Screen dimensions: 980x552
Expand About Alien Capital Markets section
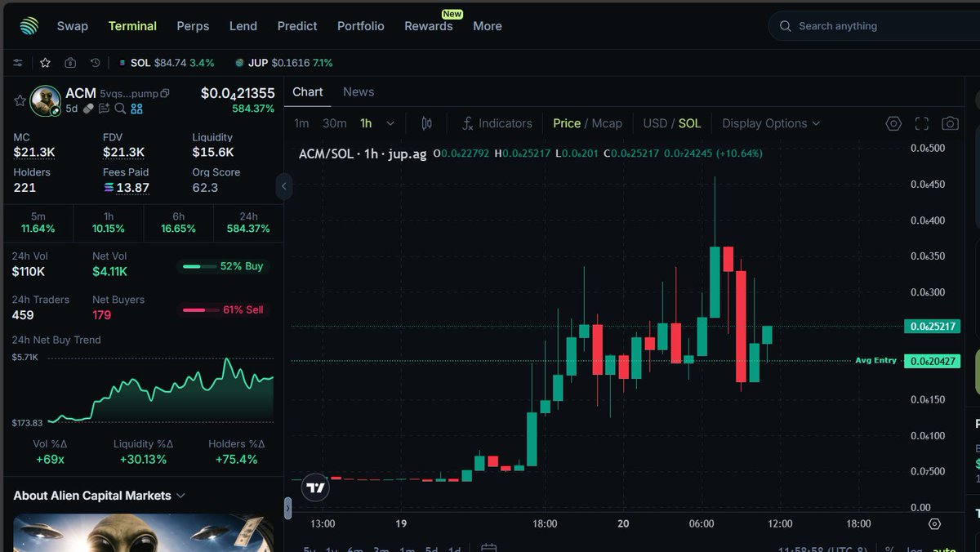(x=100, y=496)
